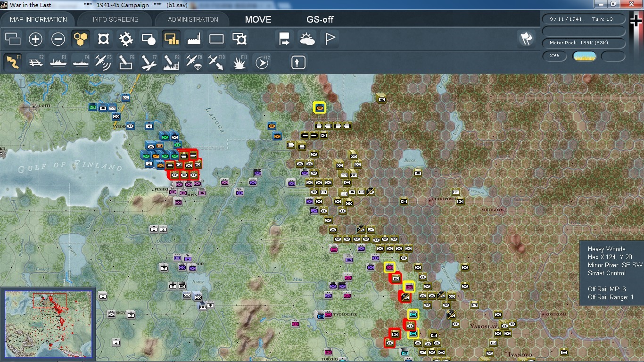Viewport: 644px width, 362px height.
Task: Click the minimap overview thumbnail
Action: pos(48,324)
